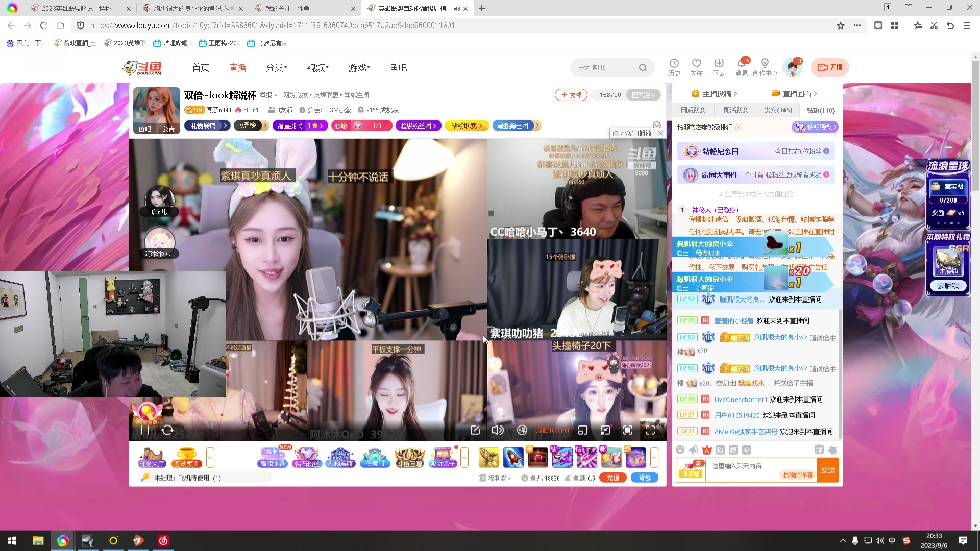Close the 小窗口播放 popup
The image size is (980, 551).
coord(660,133)
